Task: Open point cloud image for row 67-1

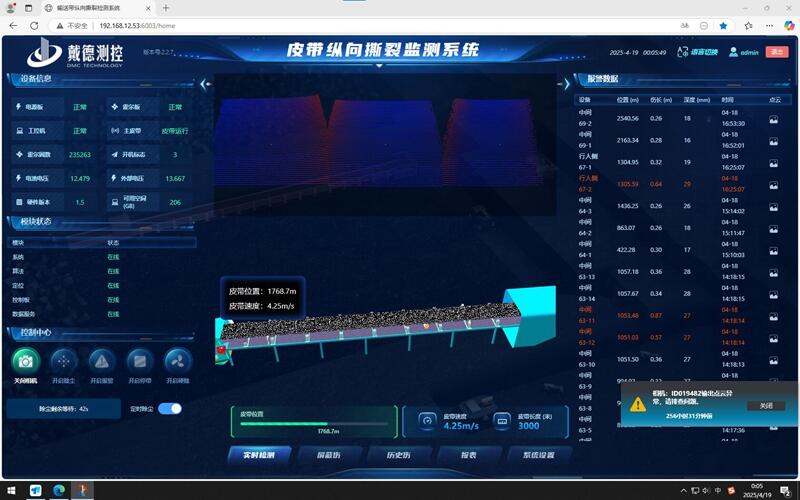Action: pos(773,163)
